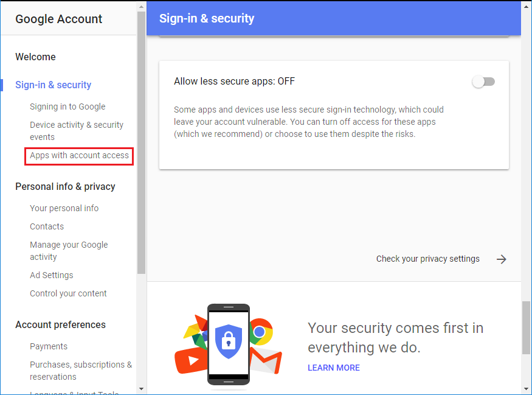This screenshot has width=532, height=395.
Task: Click the Google Photos pinwheel logo
Action: click(x=196, y=332)
